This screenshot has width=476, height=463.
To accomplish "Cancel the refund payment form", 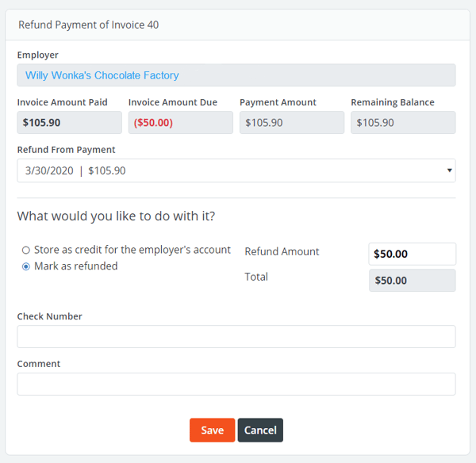I will click(x=260, y=430).
